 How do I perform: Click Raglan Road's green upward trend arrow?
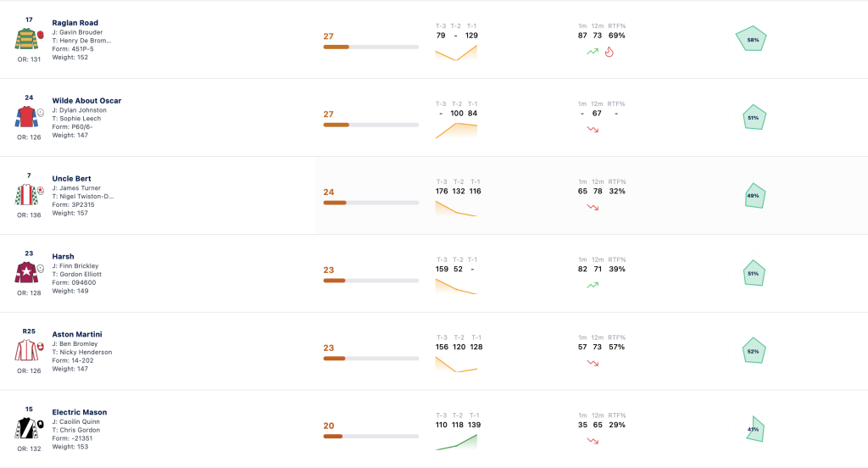[x=593, y=52]
